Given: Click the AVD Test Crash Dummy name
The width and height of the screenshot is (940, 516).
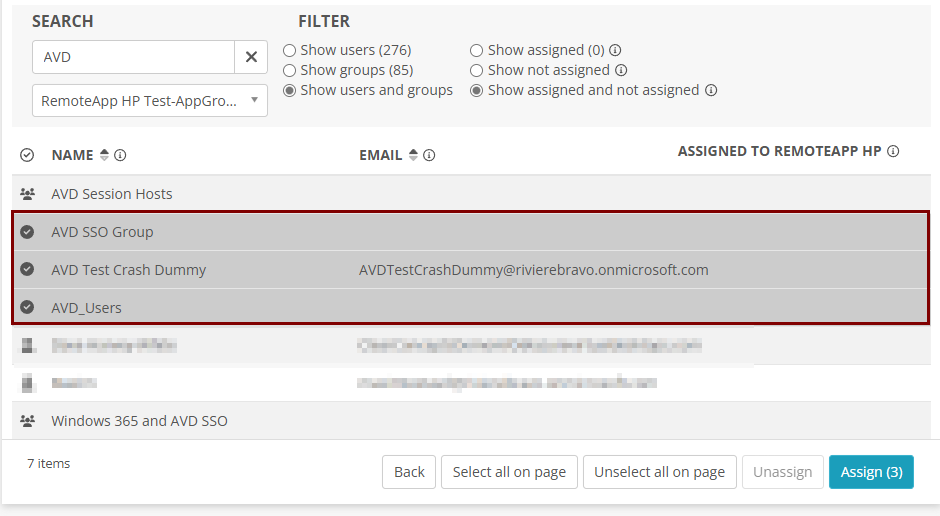Looking at the screenshot, I should (128, 270).
